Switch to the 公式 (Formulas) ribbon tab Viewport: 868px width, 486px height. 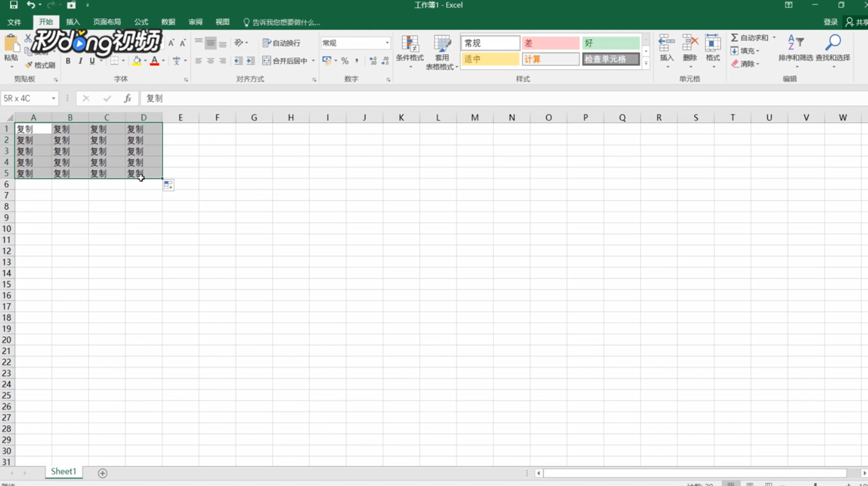(x=141, y=22)
